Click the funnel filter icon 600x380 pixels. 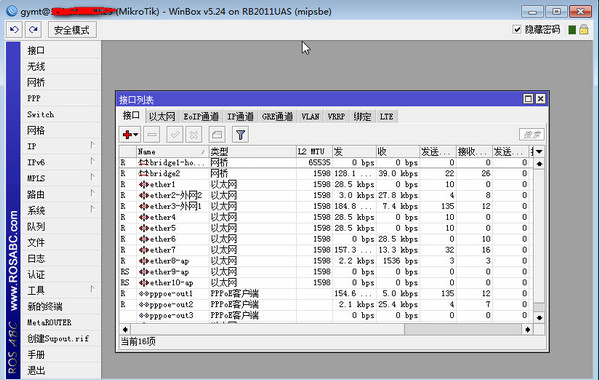point(240,135)
